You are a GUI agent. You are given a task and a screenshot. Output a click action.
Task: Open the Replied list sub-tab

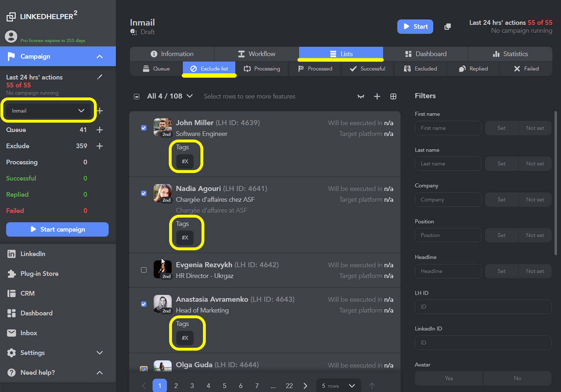pyautogui.click(x=473, y=69)
